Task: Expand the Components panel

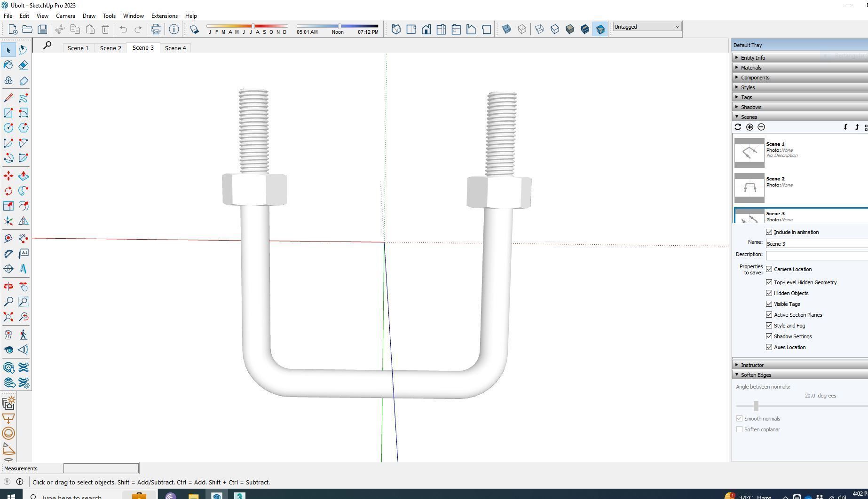Action: coord(800,78)
